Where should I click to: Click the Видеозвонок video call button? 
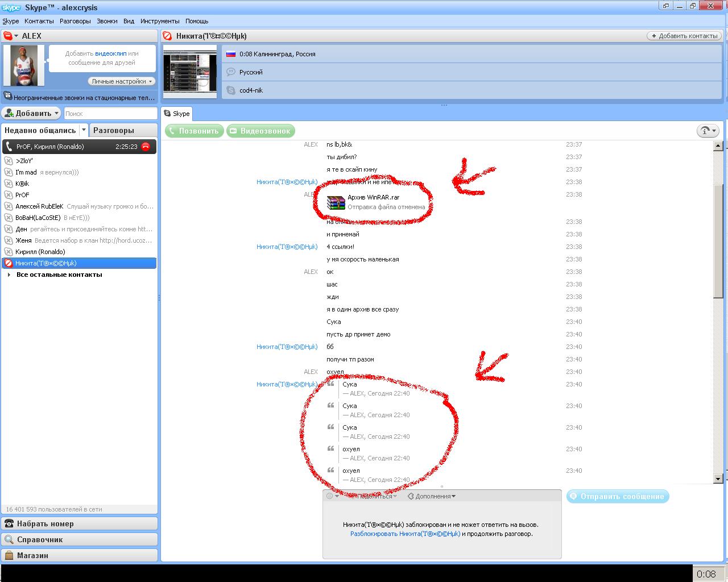tap(261, 131)
